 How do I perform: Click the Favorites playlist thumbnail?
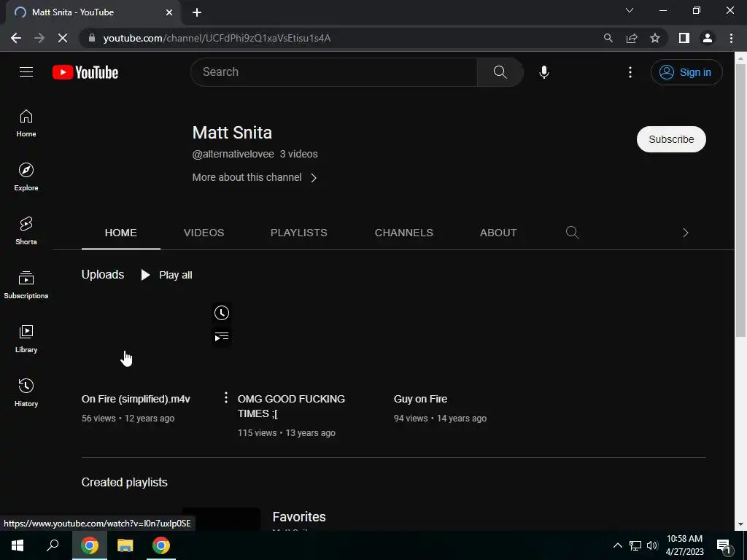point(222,519)
